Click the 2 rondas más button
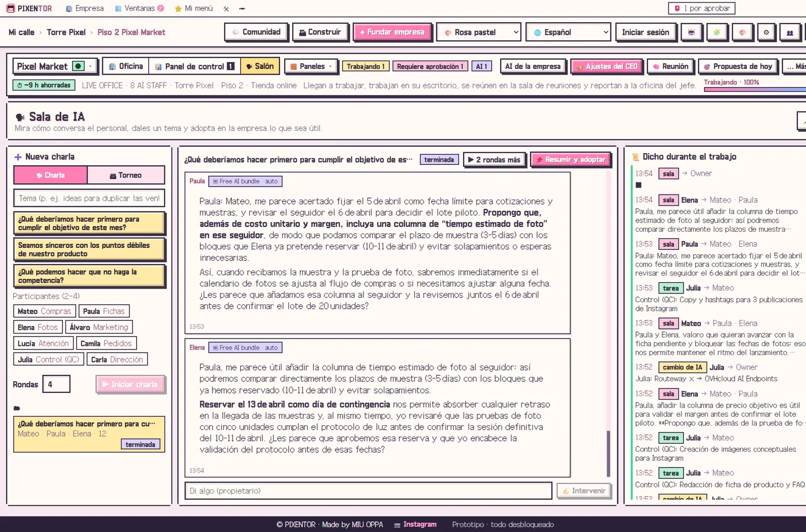 [494, 160]
